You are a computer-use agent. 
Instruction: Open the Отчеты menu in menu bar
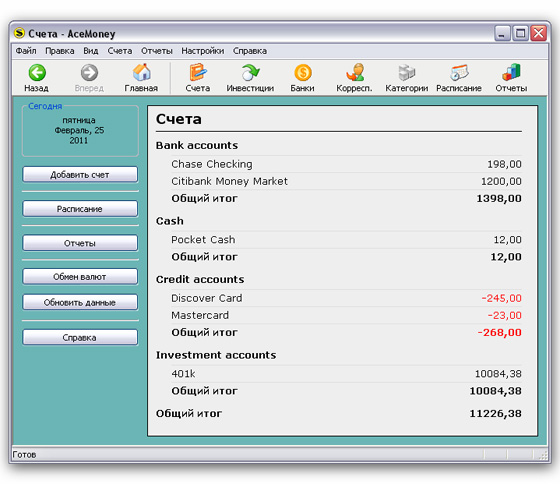tap(156, 51)
